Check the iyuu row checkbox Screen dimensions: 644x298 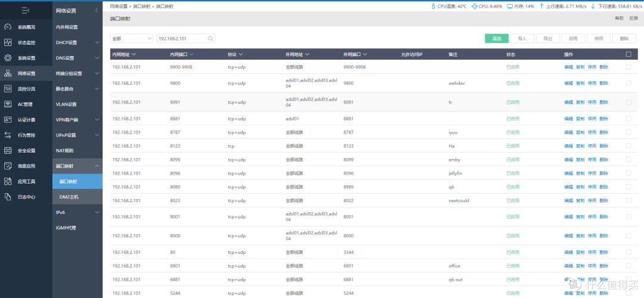click(628, 132)
